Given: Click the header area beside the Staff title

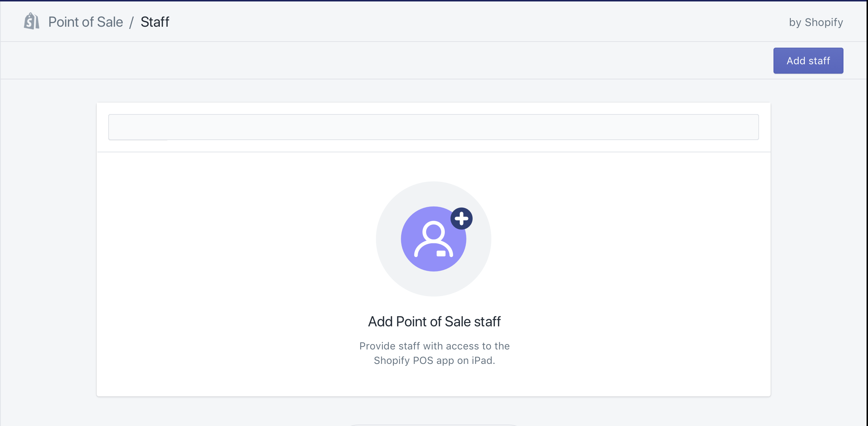Looking at the screenshot, I should coord(433,22).
